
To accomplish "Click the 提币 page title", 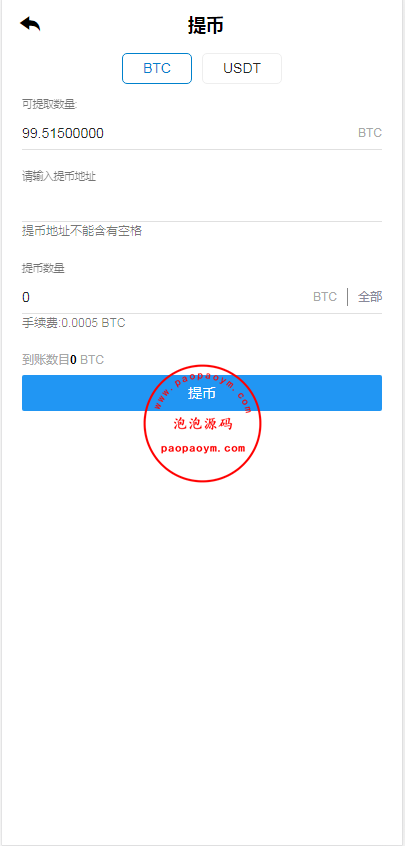I will click(205, 25).
